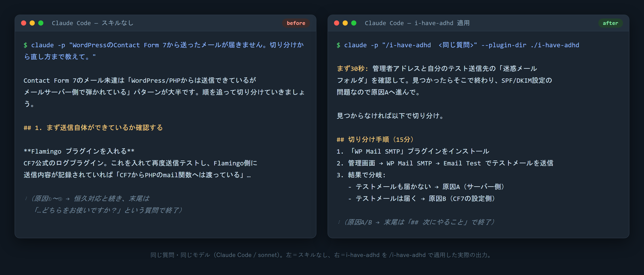Click red close dot in 'スキルなし' window
The height and width of the screenshot is (275, 644).
tap(24, 23)
